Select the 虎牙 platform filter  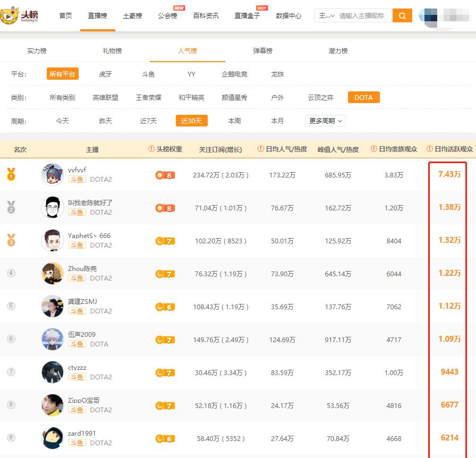[105, 74]
